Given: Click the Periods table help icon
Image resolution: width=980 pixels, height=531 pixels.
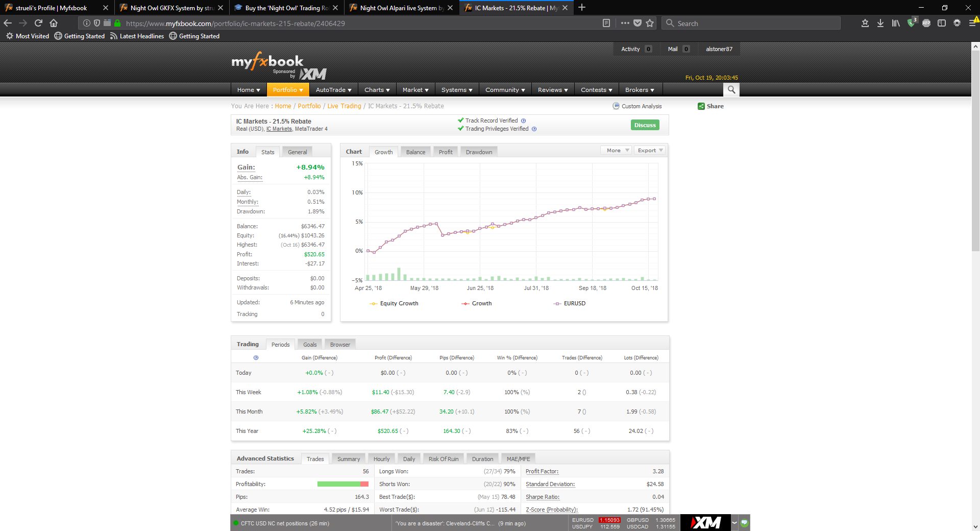Looking at the screenshot, I should tap(256, 358).
